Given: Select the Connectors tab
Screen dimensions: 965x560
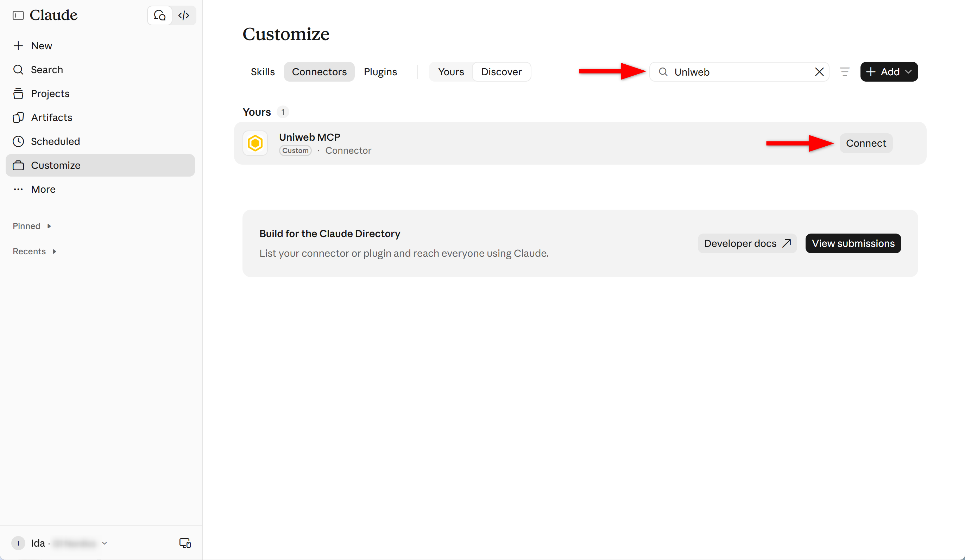Looking at the screenshot, I should tap(319, 72).
